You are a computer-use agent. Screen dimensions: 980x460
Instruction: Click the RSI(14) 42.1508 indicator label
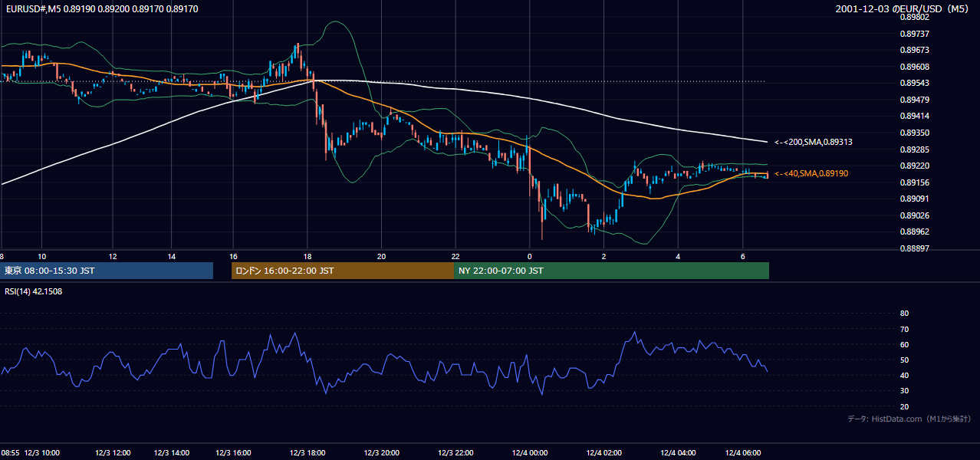(x=34, y=291)
